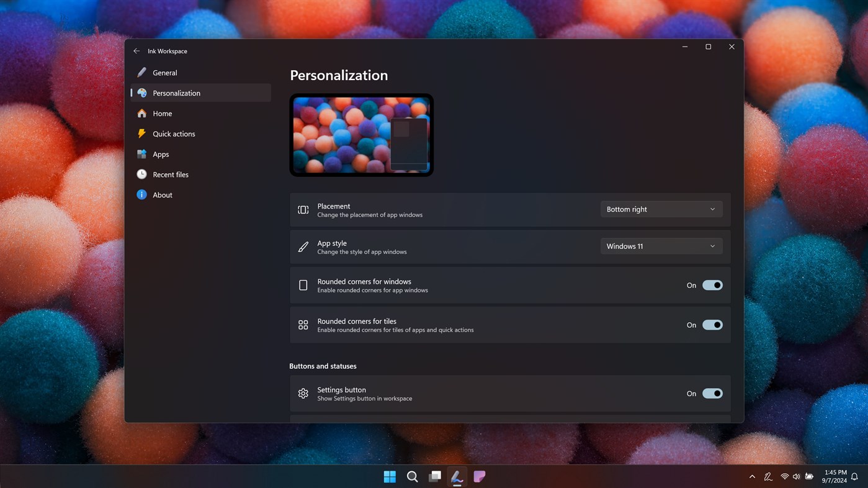
Task: Toggle the Settings button switch off
Action: coord(712,394)
